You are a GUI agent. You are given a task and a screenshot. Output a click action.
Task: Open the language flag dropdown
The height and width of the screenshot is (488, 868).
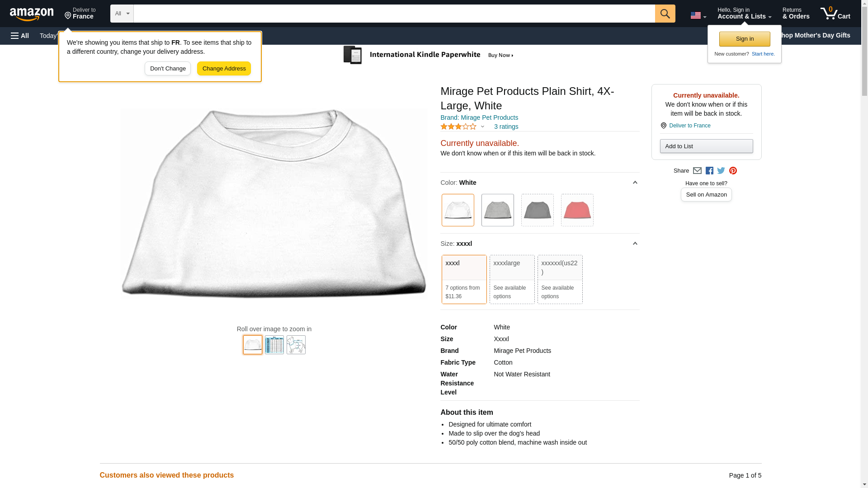(698, 15)
